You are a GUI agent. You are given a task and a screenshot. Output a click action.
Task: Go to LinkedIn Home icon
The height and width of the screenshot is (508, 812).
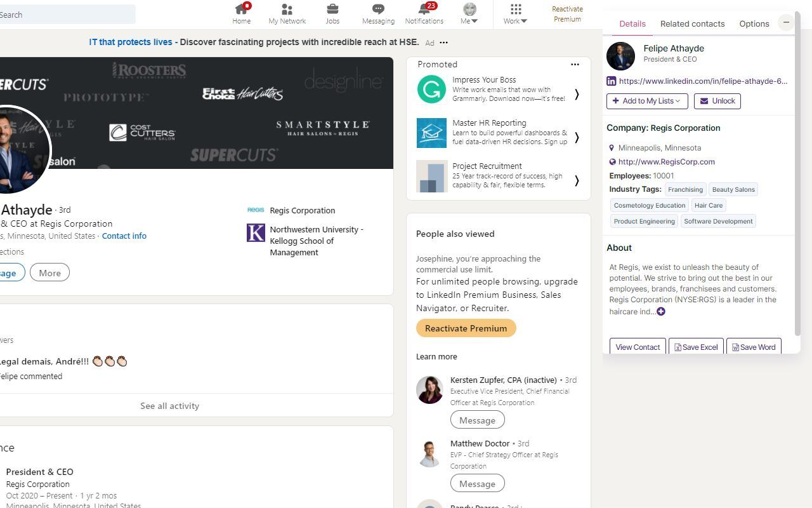(242, 10)
